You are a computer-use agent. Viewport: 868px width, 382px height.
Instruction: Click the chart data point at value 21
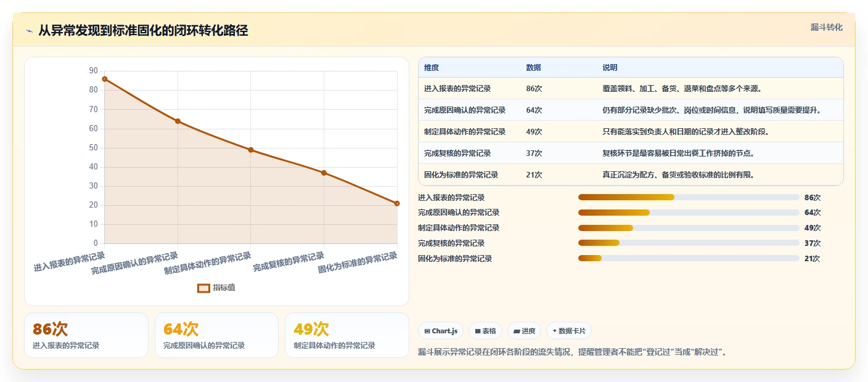pyautogui.click(x=397, y=203)
